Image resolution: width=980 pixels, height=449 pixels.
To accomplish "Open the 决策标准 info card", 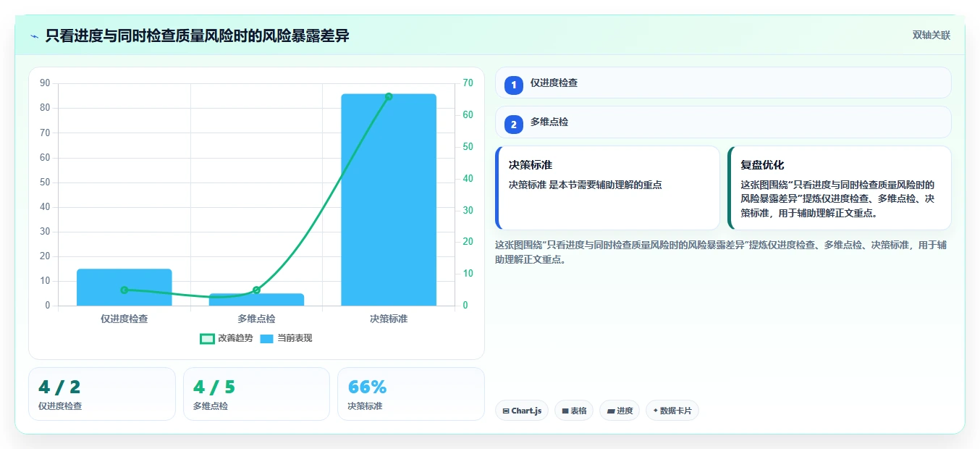I will (607, 188).
